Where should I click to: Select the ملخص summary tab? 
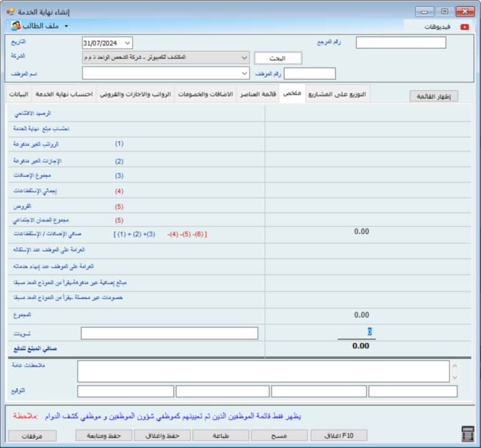coord(292,93)
